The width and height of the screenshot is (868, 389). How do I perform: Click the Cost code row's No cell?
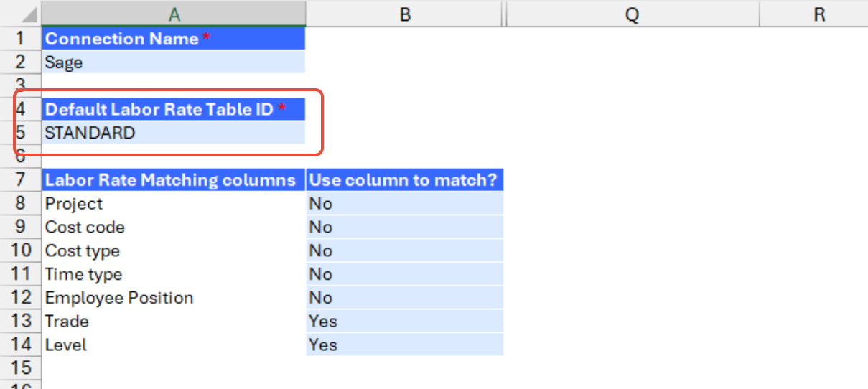coord(405,228)
